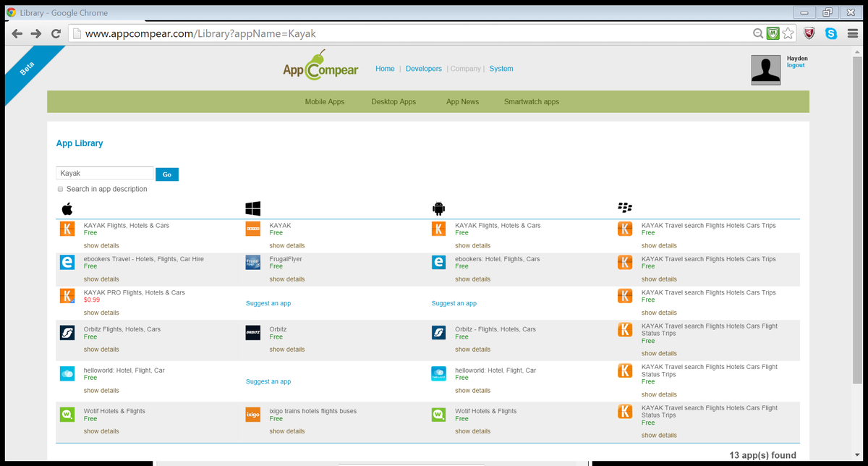Show details for Android helloworld app
The width and height of the screenshot is (868, 466).
pyautogui.click(x=473, y=391)
